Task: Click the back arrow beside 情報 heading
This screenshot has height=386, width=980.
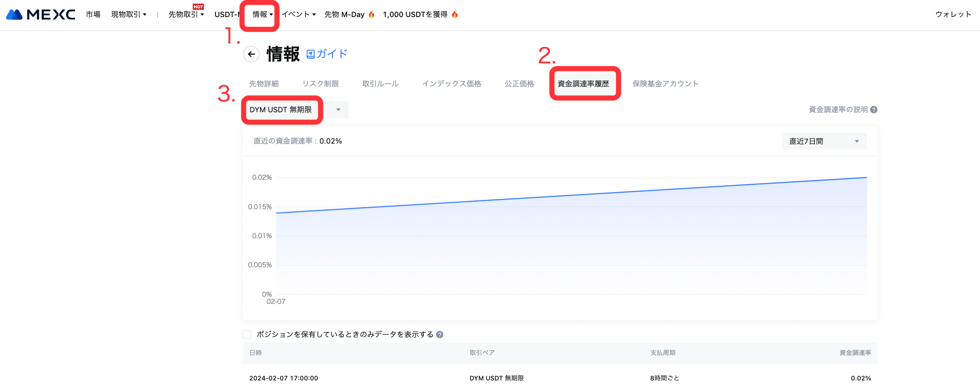Action: pyautogui.click(x=251, y=54)
